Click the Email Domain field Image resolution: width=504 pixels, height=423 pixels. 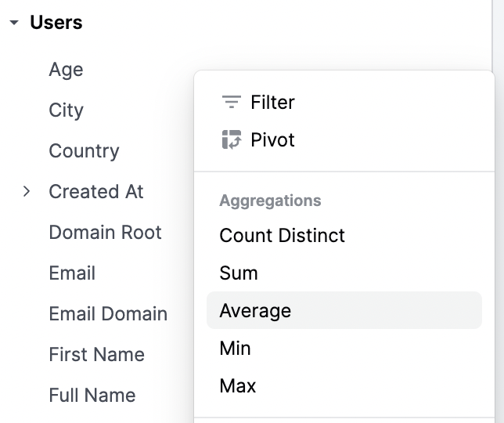pyautogui.click(x=108, y=314)
